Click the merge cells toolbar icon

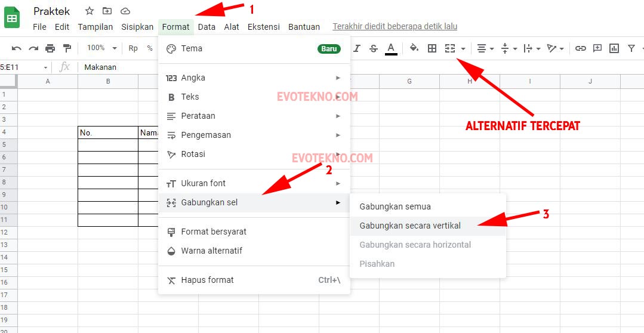(450, 48)
